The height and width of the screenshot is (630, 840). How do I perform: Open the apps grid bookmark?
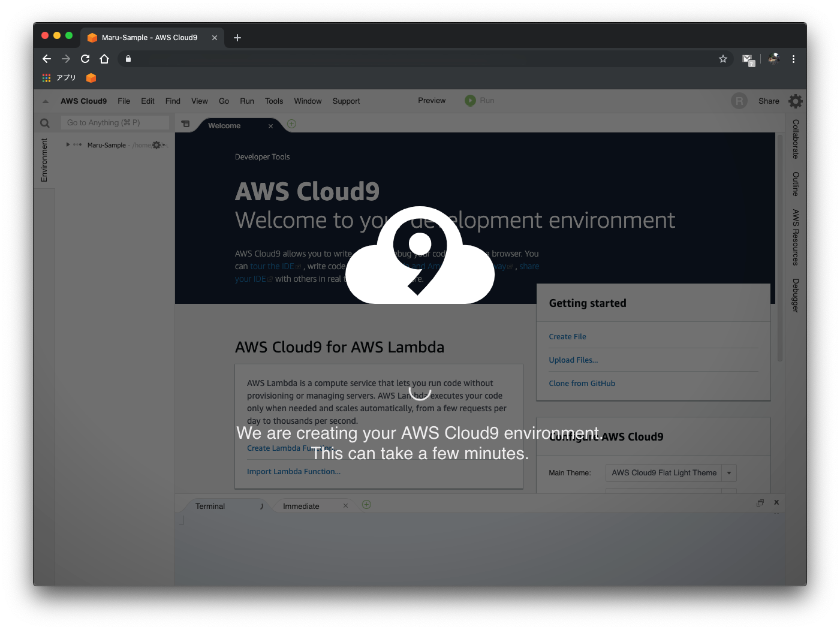click(x=59, y=78)
